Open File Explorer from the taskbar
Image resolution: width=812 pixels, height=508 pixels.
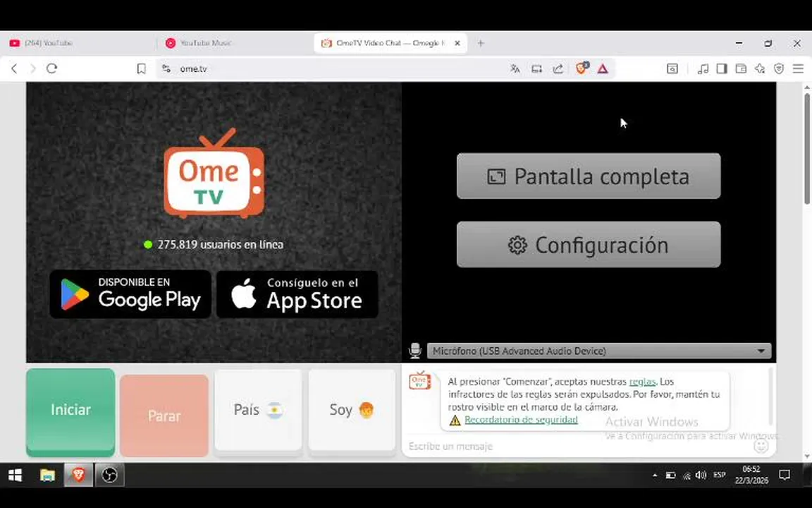coord(47,475)
